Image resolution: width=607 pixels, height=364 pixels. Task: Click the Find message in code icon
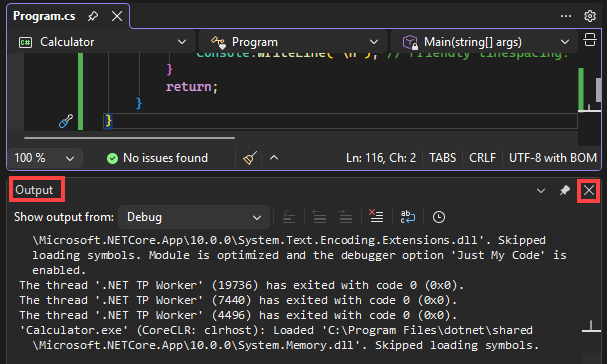point(289,217)
